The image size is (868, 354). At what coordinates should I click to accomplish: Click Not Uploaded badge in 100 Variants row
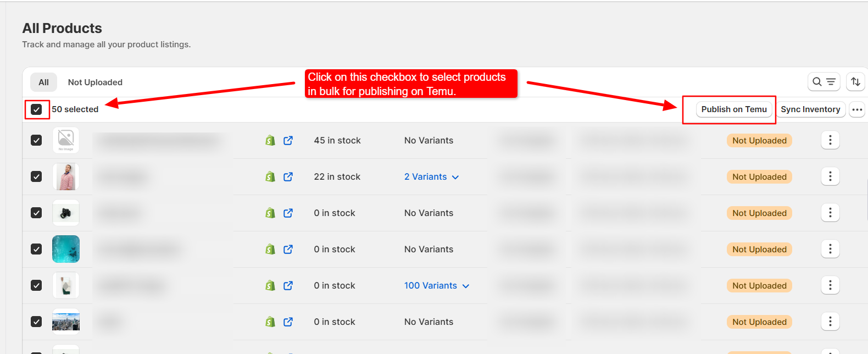tap(759, 286)
